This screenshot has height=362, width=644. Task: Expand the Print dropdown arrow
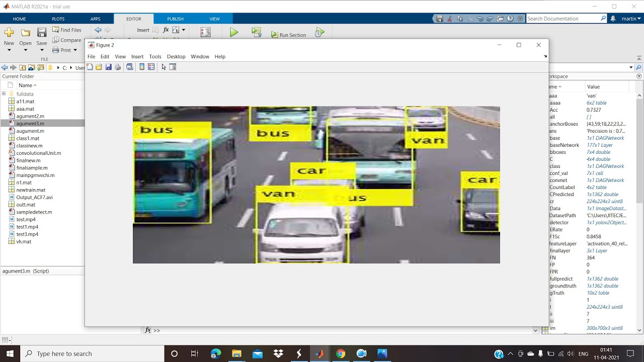(75, 50)
